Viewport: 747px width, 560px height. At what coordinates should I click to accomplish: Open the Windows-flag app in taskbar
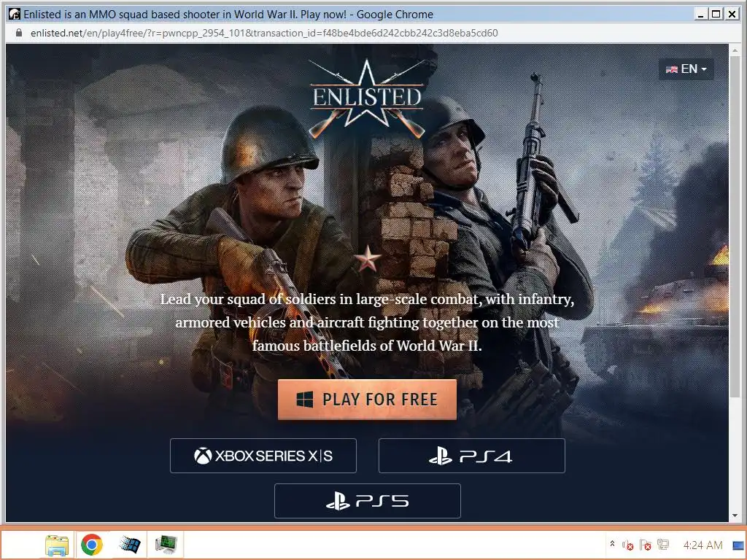pos(130,545)
